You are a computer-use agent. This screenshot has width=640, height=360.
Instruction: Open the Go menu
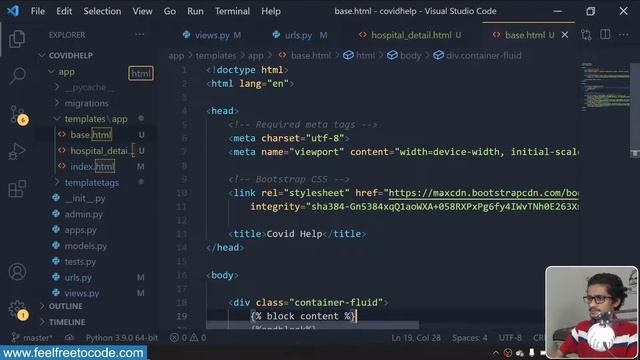coord(170,11)
